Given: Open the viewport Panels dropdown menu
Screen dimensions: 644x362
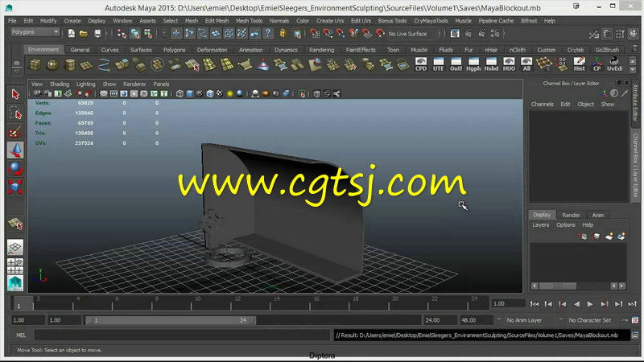Looking at the screenshot, I should [162, 84].
